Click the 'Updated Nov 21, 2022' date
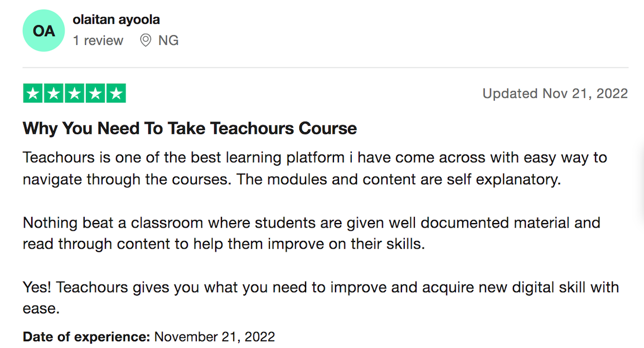Viewport: 644px width, 348px height. click(x=555, y=93)
